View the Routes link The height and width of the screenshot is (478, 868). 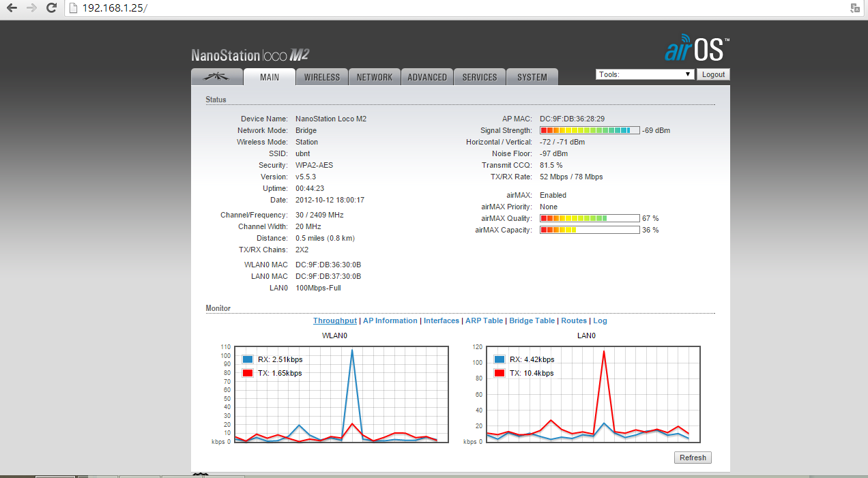tap(574, 320)
